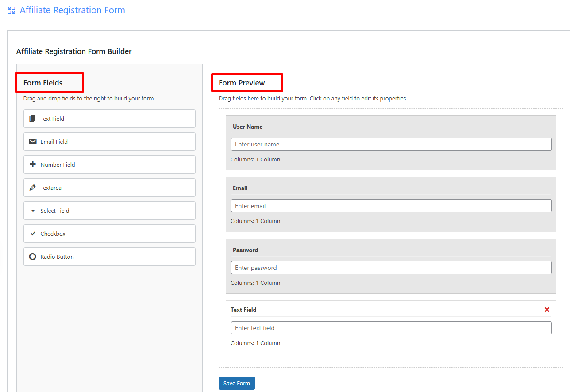Click the Enter password input
Image resolution: width=570 pixels, height=392 pixels.
pyautogui.click(x=391, y=268)
